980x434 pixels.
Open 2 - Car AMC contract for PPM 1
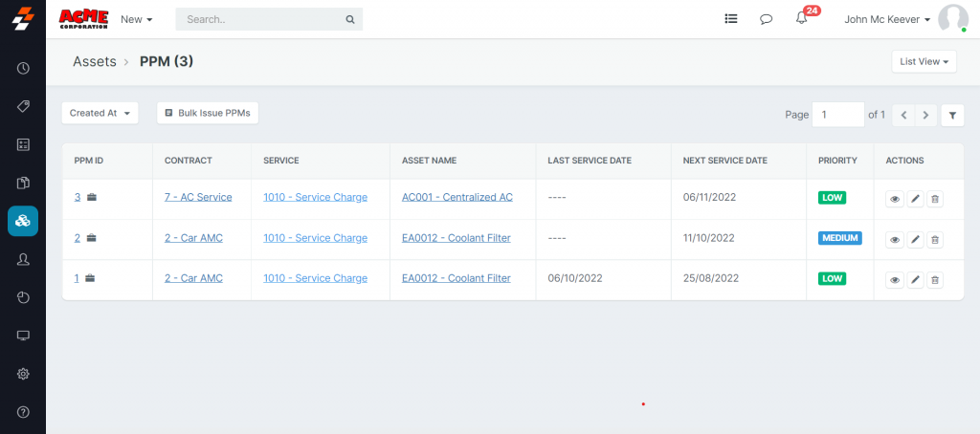pos(193,278)
